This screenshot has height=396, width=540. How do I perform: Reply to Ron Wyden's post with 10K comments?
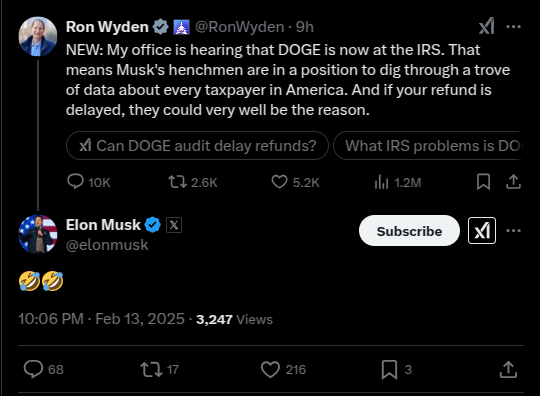pos(89,182)
